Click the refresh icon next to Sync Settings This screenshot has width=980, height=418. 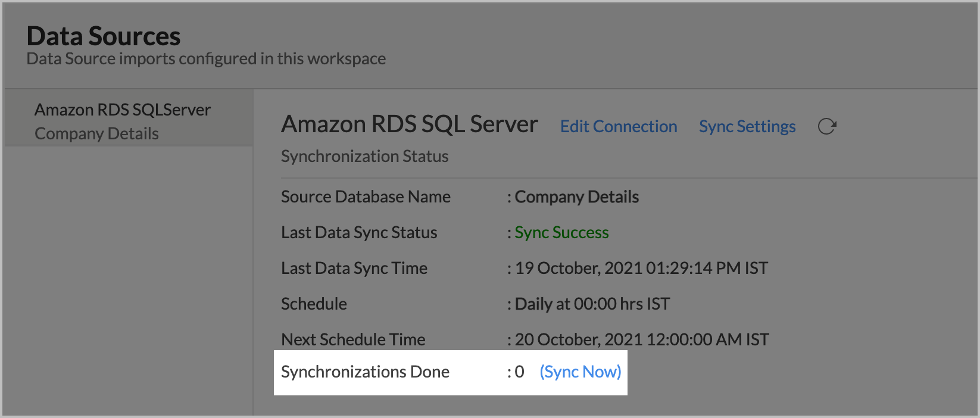pos(827,126)
